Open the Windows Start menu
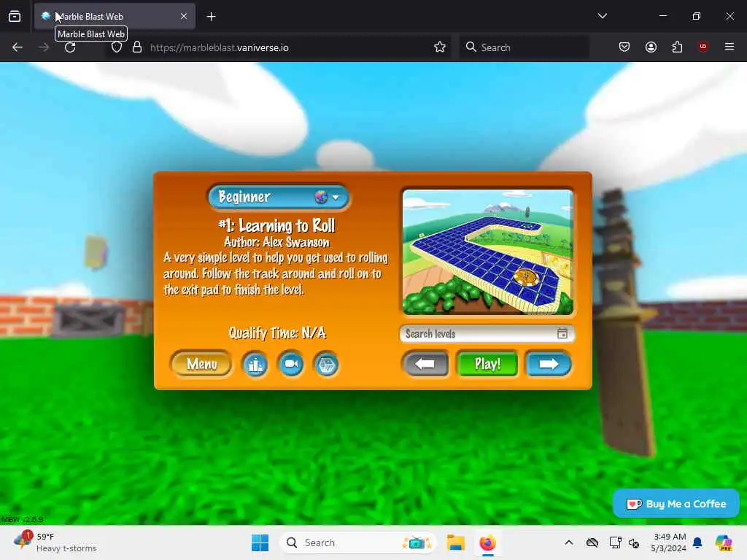Screen dimensions: 747x560 point(260,542)
